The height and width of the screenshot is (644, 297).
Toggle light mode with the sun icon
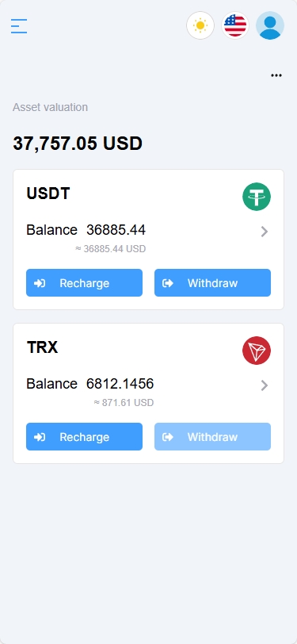[200, 25]
